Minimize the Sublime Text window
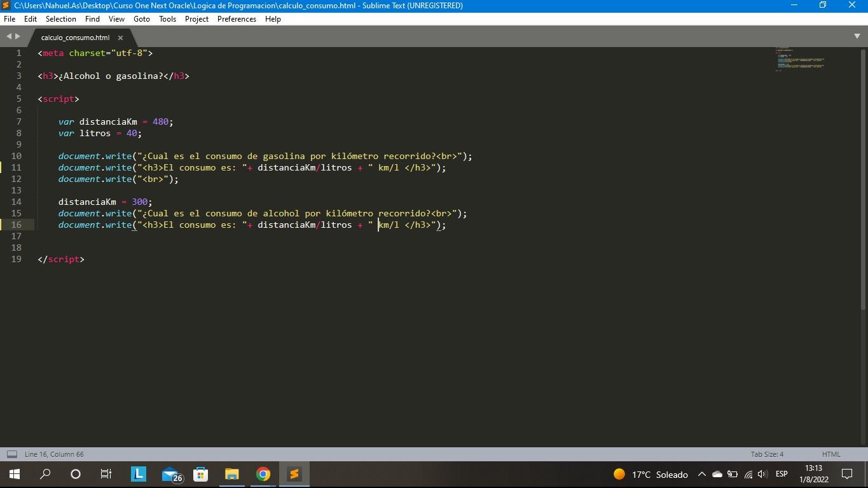Screen dimensions: 868x488 (794, 5)
